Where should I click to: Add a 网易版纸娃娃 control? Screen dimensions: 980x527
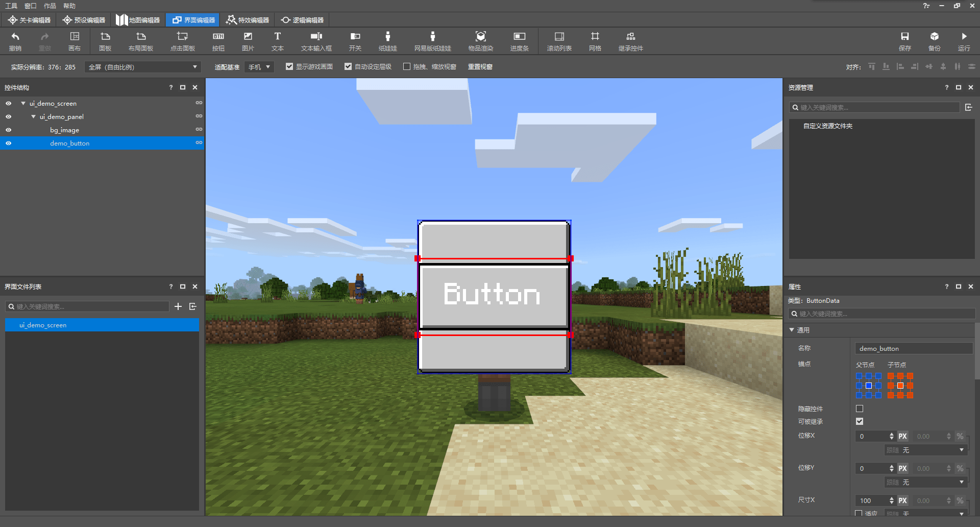[433, 41]
